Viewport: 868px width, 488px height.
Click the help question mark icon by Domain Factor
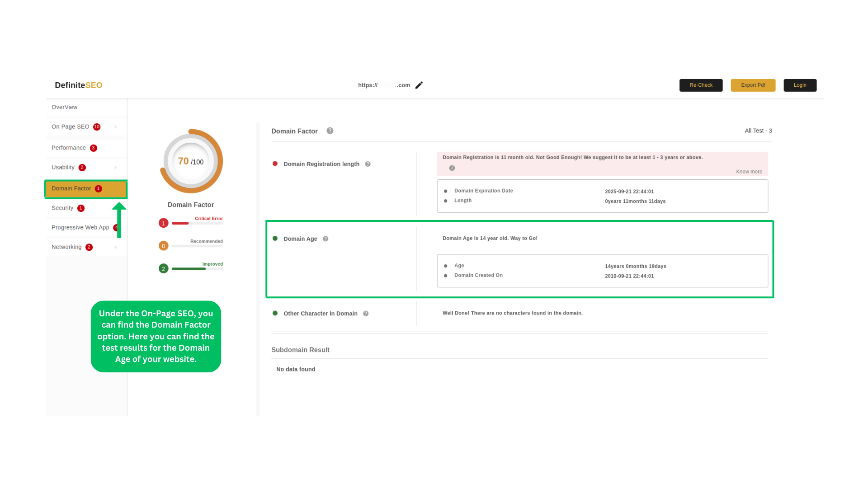pos(330,131)
